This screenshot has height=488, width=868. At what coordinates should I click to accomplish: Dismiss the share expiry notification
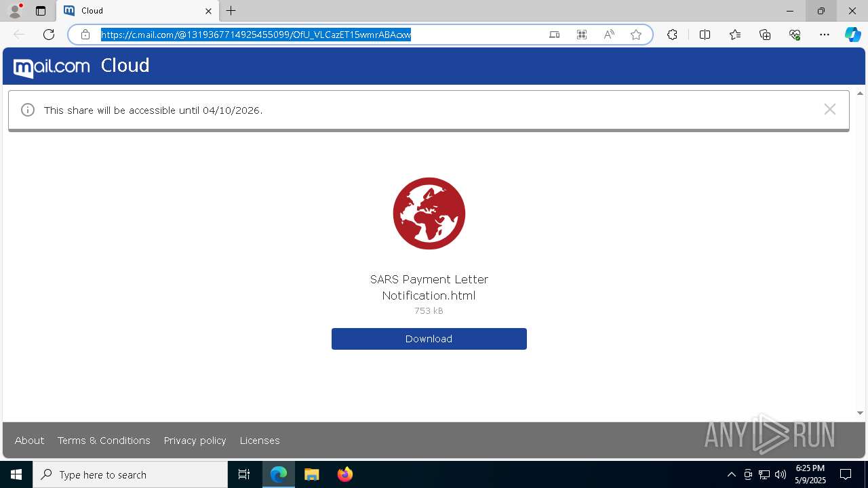(x=829, y=109)
